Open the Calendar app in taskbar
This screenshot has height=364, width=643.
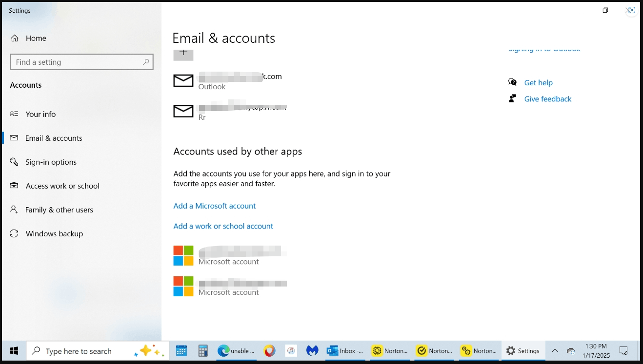pyautogui.click(x=181, y=351)
